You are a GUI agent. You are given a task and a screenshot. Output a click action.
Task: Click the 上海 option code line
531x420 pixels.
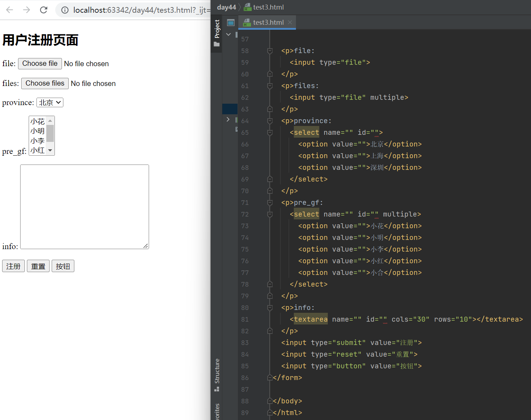point(360,156)
